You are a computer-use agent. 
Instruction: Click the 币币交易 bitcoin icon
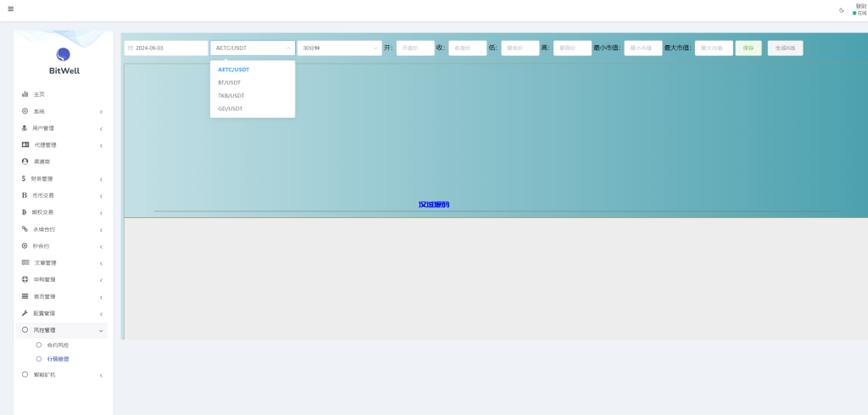coord(24,195)
